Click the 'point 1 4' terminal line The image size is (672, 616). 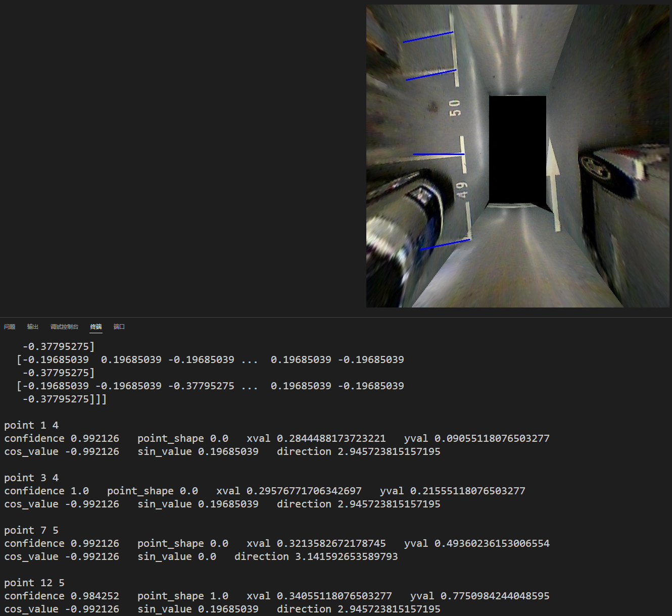31,425
